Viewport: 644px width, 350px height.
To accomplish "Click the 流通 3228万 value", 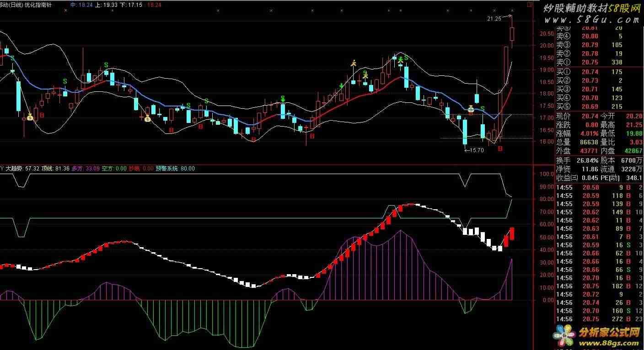I will (632, 169).
